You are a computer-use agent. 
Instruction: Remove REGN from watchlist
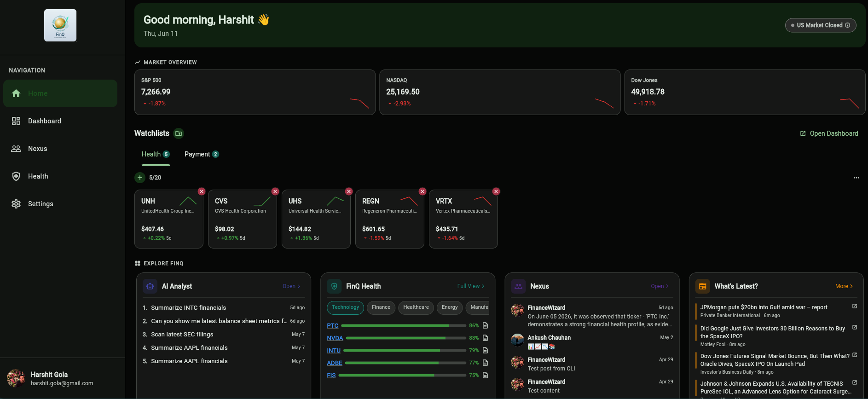click(422, 191)
